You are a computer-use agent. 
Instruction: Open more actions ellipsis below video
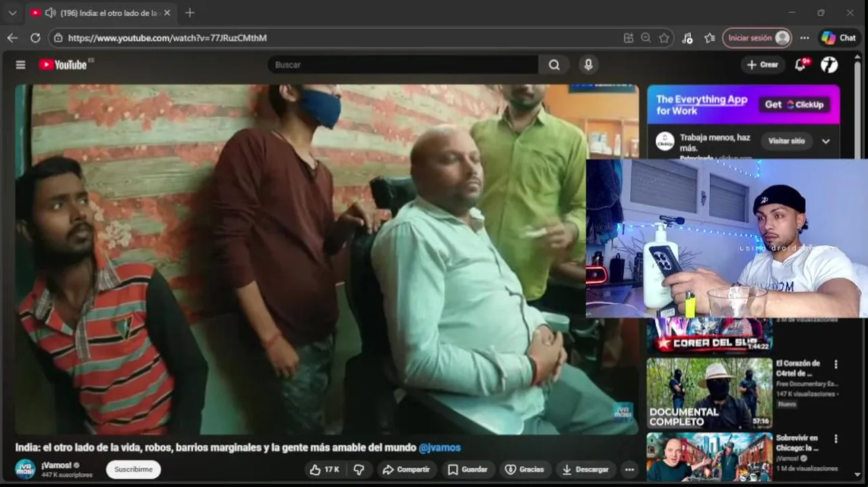(x=629, y=469)
